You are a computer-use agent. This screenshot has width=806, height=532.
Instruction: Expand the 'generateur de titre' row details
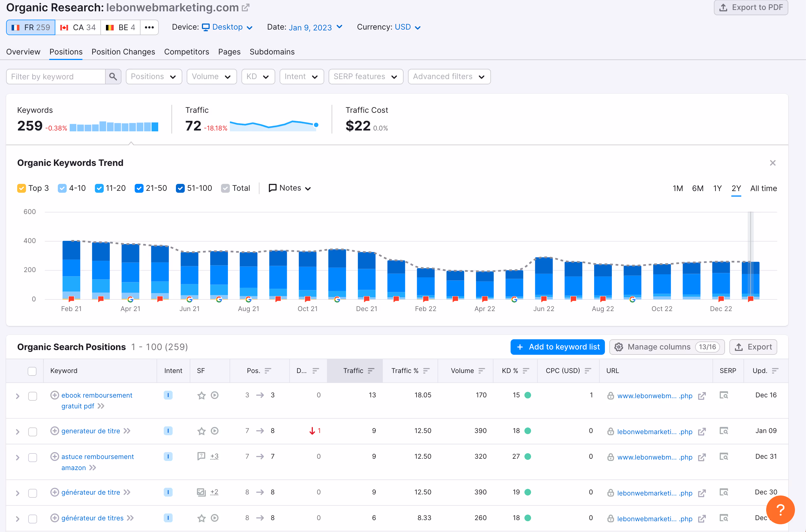pos(18,432)
